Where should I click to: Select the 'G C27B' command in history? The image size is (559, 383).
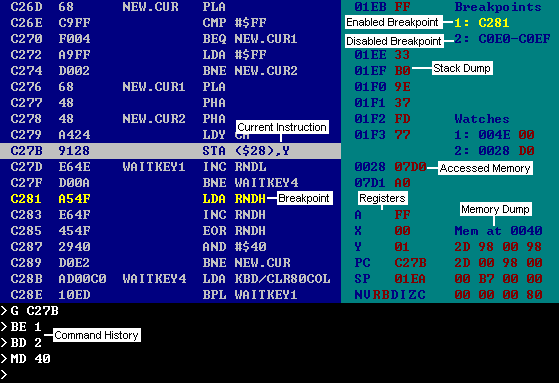pyautogui.click(x=34, y=311)
